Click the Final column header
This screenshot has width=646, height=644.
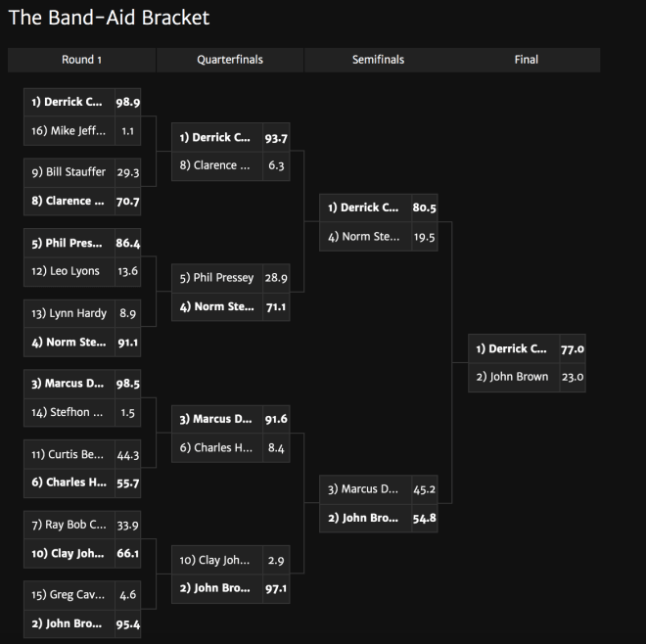tap(527, 60)
